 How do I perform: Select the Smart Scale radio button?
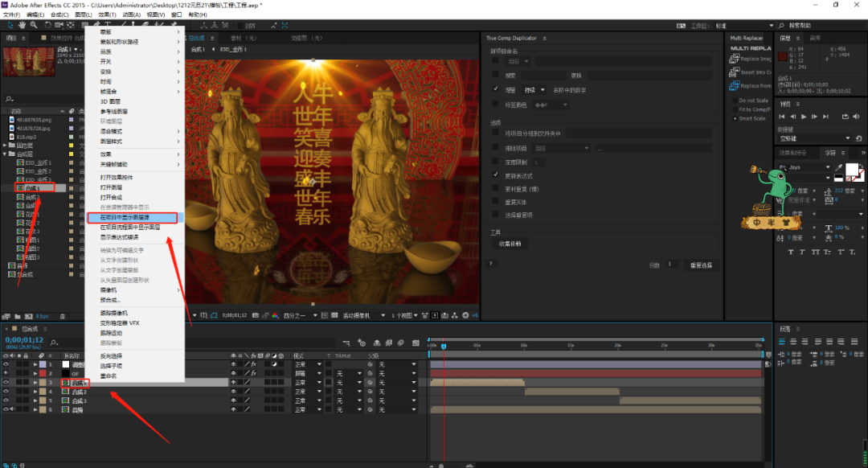point(735,118)
